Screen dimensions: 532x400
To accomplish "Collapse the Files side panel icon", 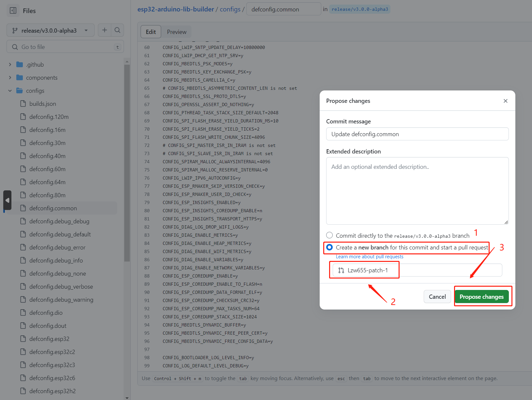I will pyautogui.click(x=13, y=11).
